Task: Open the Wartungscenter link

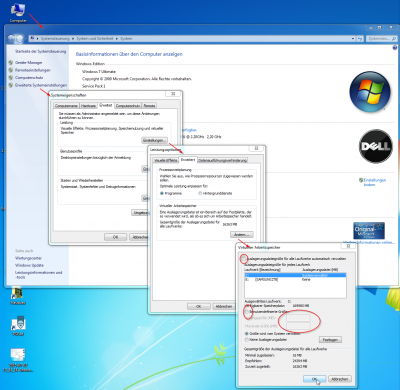Action: click(28, 258)
